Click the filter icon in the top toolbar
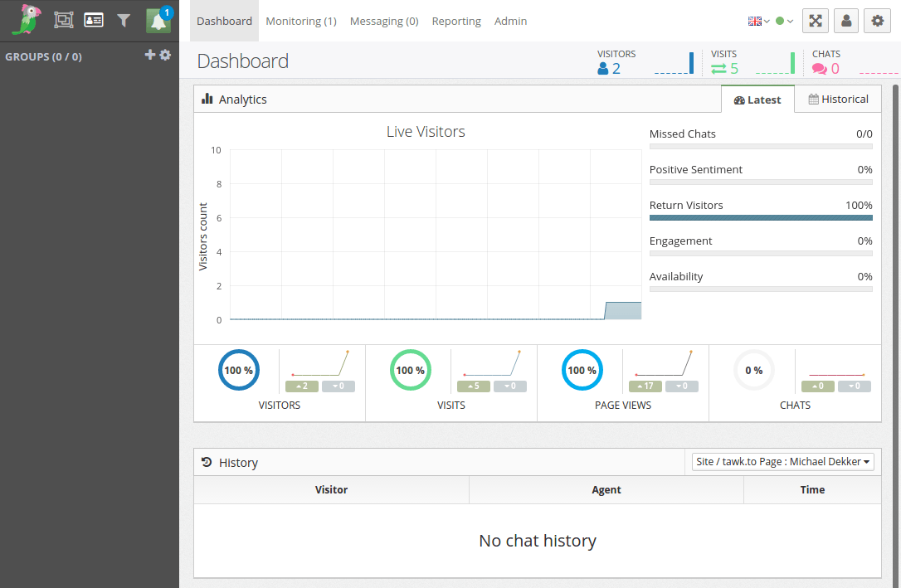The image size is (901, 588). click(x=123, y=19)
